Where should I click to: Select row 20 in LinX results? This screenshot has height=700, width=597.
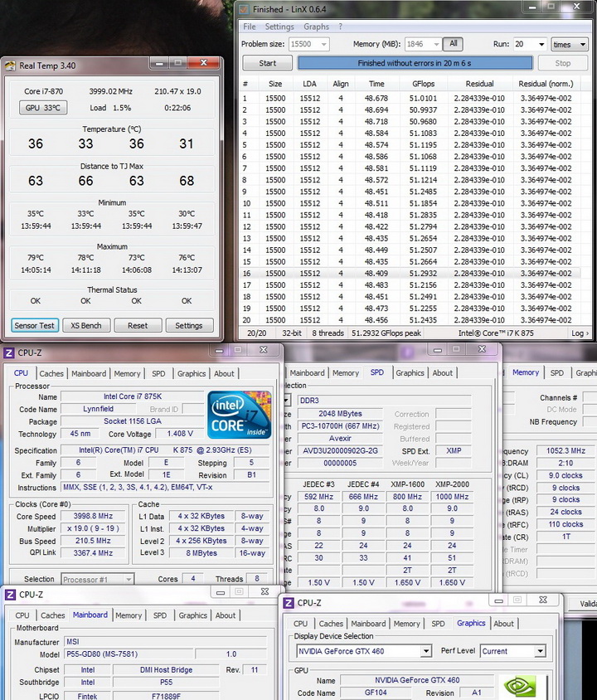(x=410, y=319)
